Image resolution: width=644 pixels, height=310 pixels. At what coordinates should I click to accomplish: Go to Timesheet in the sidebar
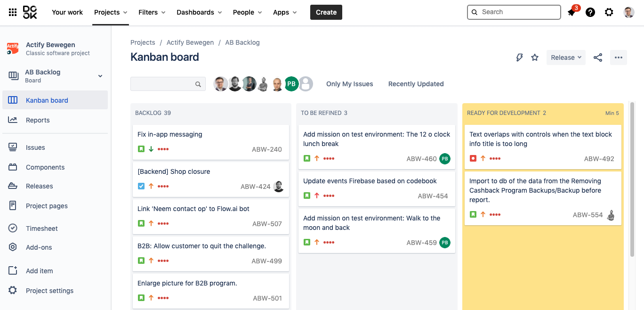42,228
